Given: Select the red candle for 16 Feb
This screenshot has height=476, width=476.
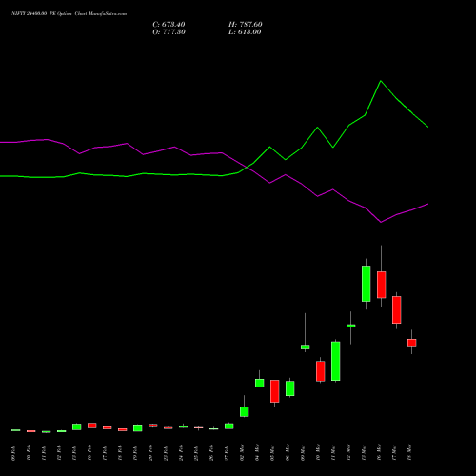Looking at the screenshot, I should 91,426.
